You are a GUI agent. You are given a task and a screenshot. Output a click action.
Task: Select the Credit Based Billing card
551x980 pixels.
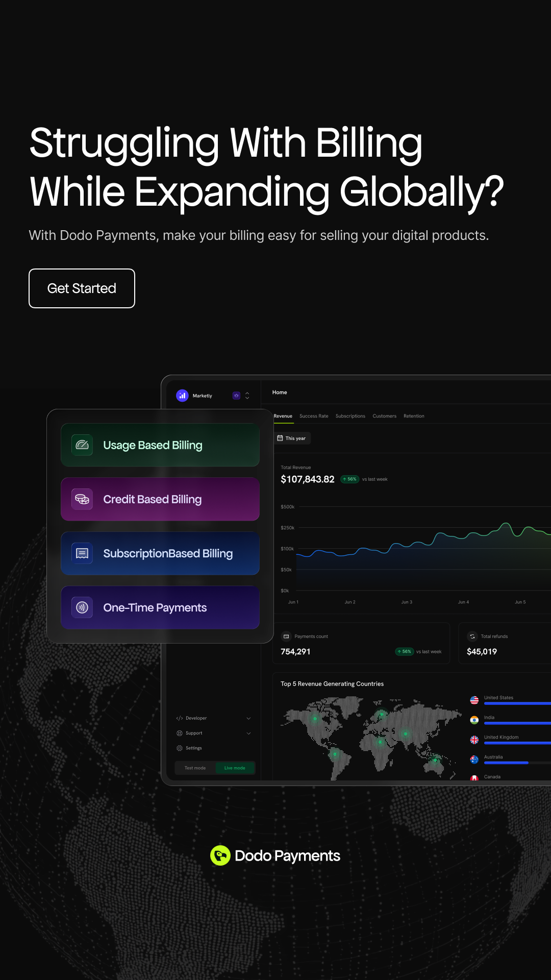[x=160, y=499]
